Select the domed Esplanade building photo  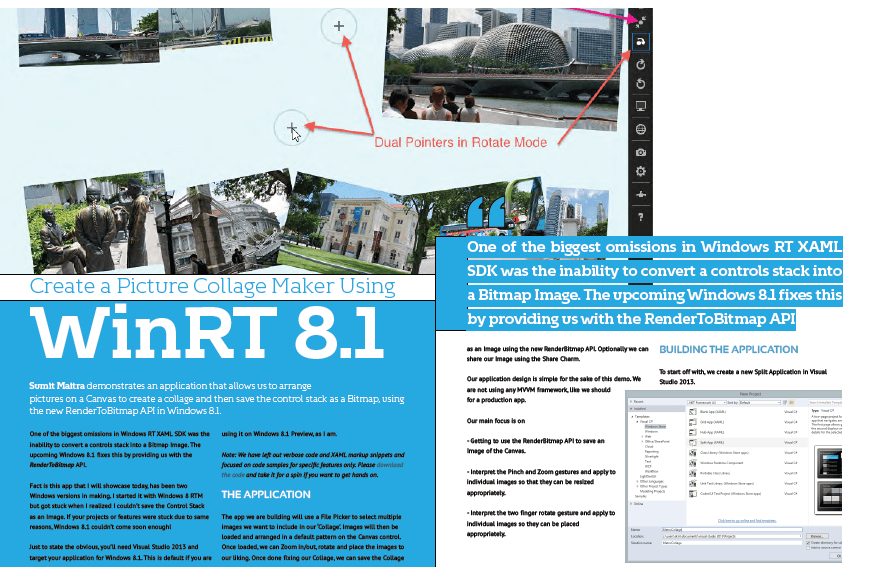click(x=504, y=69)
